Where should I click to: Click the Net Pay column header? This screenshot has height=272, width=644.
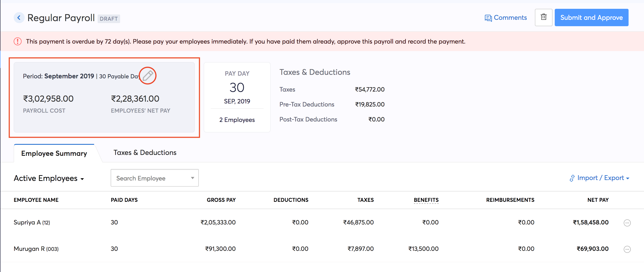[x=597, y=200]
